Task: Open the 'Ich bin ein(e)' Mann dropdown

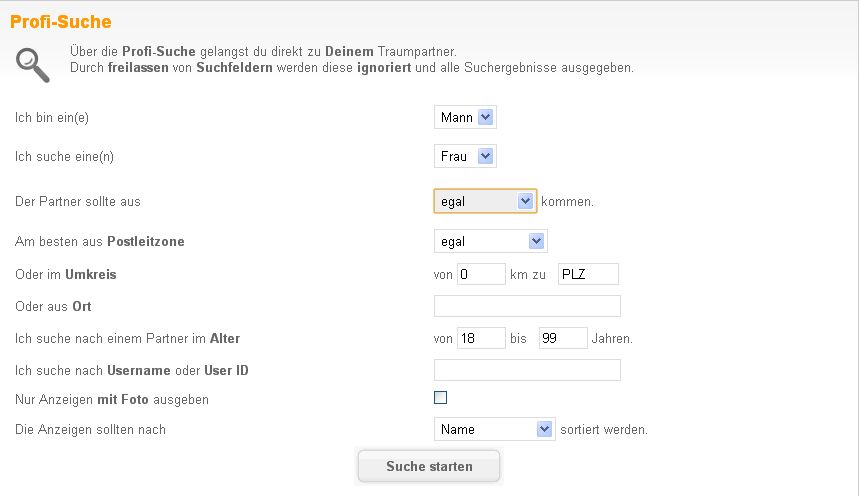Action: [465, 117]
